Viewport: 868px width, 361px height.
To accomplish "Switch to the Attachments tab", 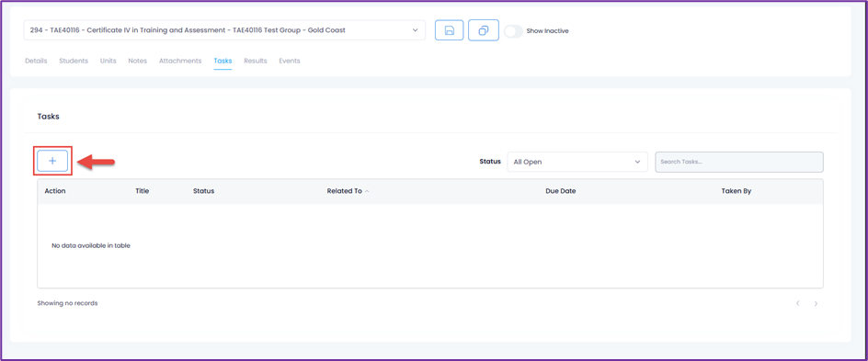I will (180, 61).
